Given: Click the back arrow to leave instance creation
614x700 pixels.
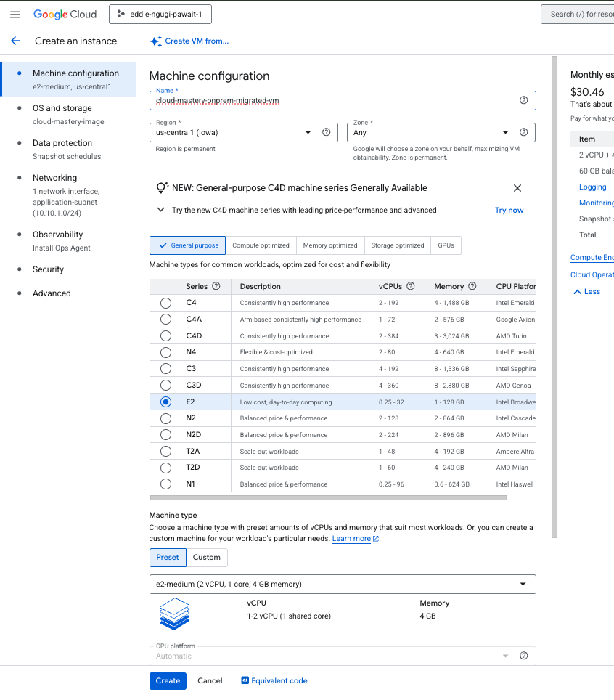Looking at the screenshot, I should pyautogui.click(x=15, y=41).
